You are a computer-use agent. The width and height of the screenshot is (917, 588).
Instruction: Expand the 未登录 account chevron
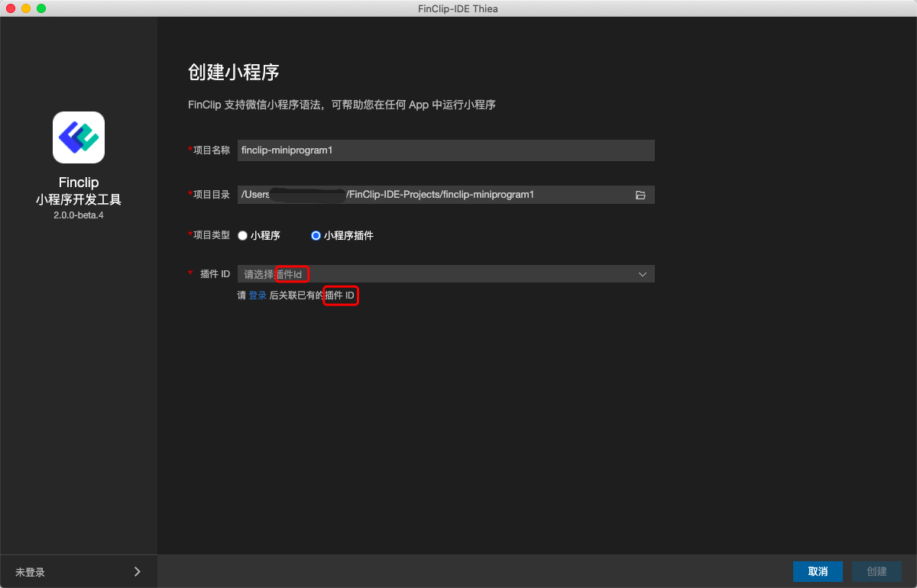(138, 571)
